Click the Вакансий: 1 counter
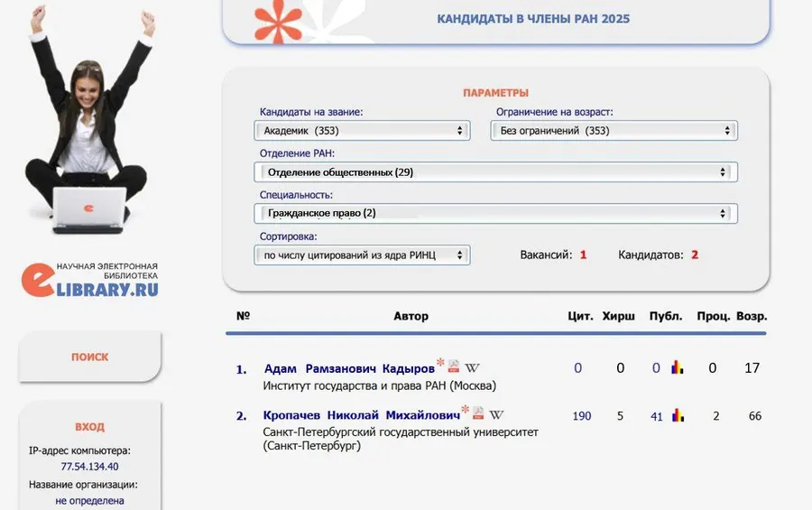Image resolution: width=812 pixels, height=510 pixels. [x=553, y=255]
